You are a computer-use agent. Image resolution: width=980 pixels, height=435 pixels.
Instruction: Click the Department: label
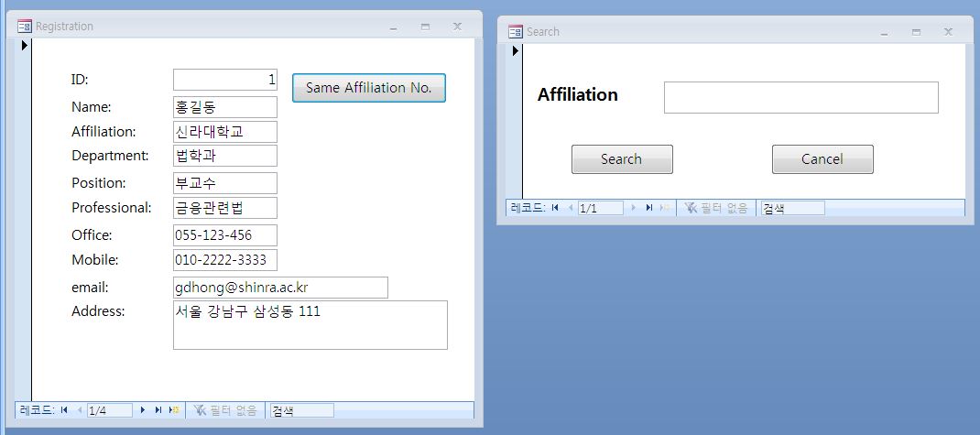110,156
